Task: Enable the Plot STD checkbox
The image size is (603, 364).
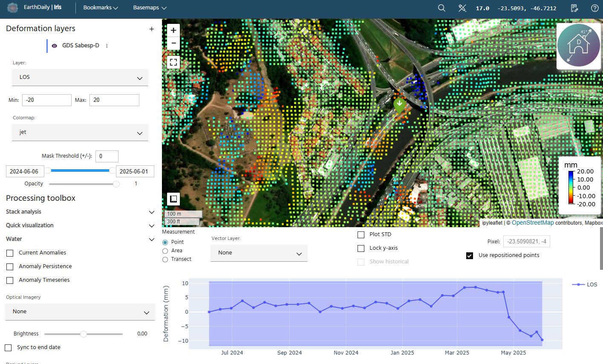Action: click(361, 235)
